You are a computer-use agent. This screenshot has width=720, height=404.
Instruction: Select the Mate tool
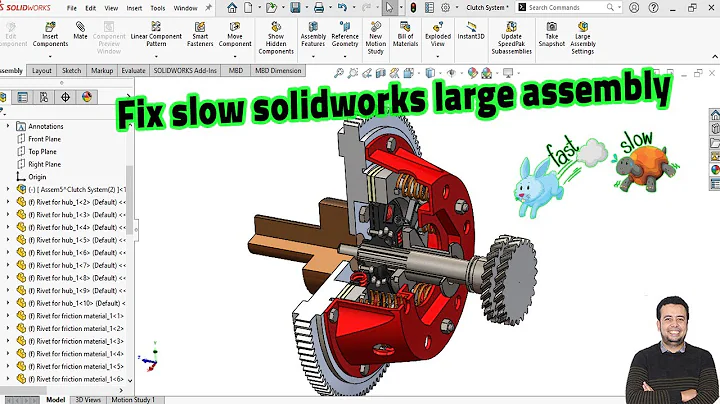pyautogui.click(x=80, y=30)
